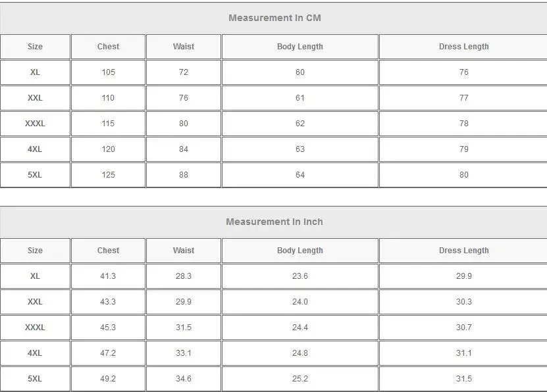The width and height of the screenshot is (547, 392).
Task: Click the 5XL size label in Inch table
Action: (35, 379)
